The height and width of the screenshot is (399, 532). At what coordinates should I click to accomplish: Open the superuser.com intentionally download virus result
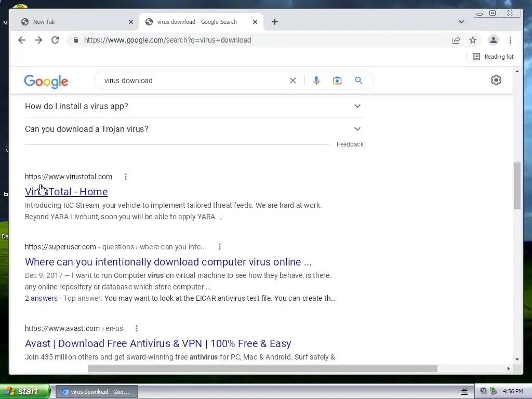[x=168, y=262]
